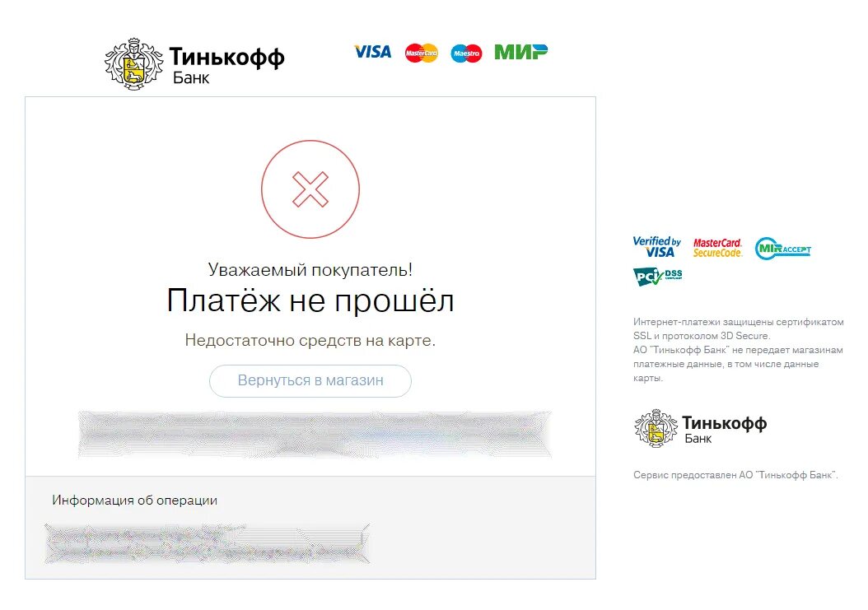Viewport: 868px width, 610px height.
Task: Click the blurred operation details block
Action: [x=207, y=543]
